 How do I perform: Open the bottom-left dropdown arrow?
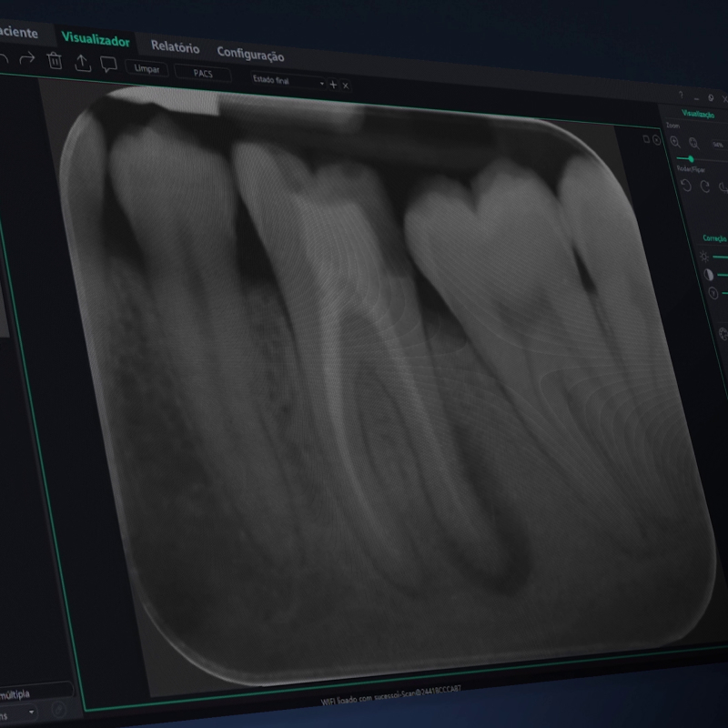tap(32, 712)
